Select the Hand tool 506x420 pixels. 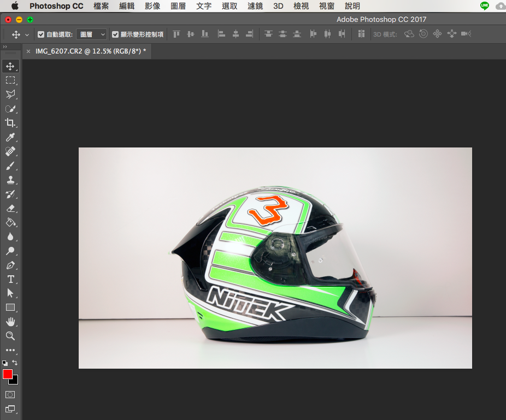[10, 322]
